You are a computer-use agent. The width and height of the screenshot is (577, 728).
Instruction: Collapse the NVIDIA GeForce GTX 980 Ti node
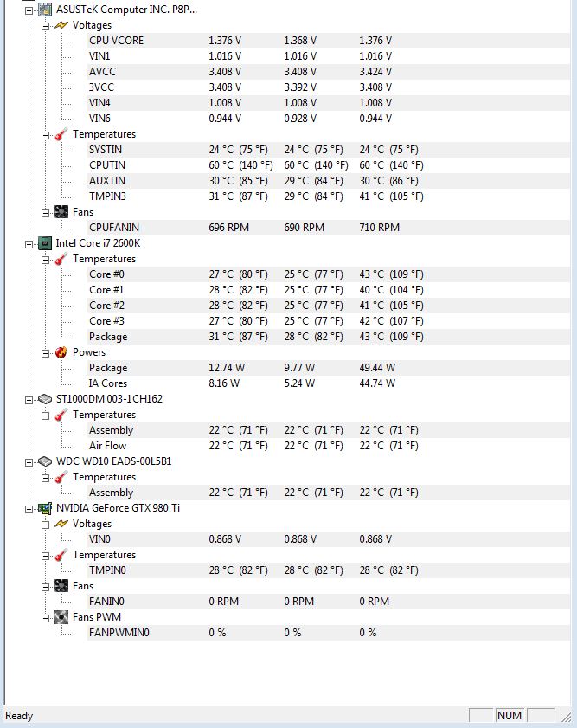29,509
